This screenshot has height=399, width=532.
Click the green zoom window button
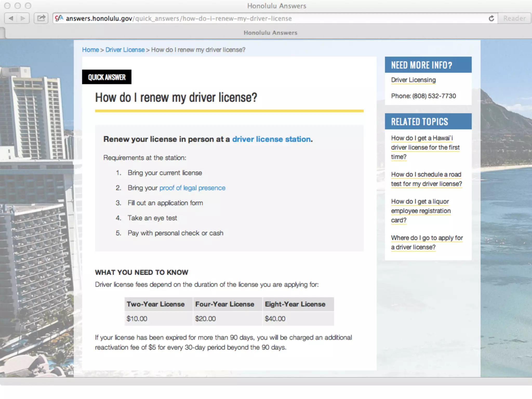pyautogui.click(x=28, y=6)
